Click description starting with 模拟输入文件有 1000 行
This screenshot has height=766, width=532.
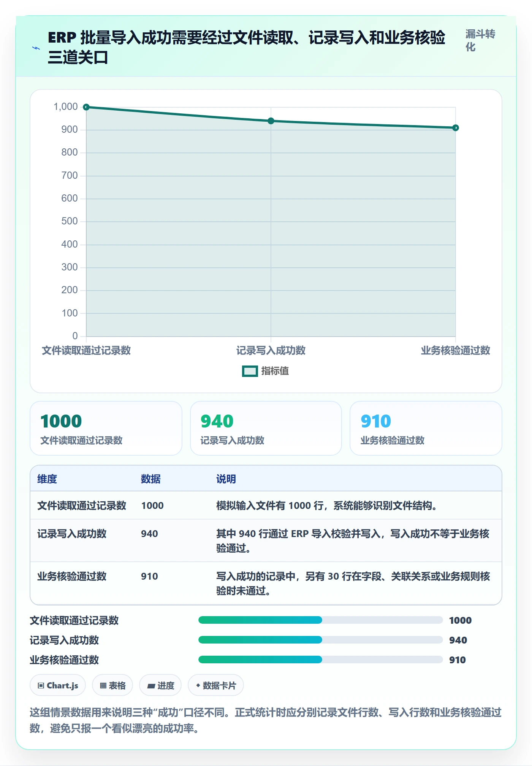tap(327, 505)
